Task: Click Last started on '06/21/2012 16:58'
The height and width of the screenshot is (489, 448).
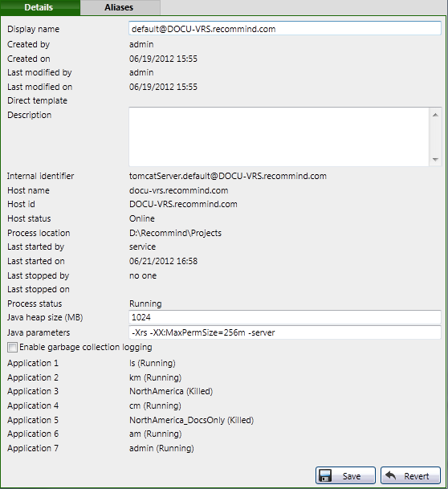Action: (x=163, y=261)
